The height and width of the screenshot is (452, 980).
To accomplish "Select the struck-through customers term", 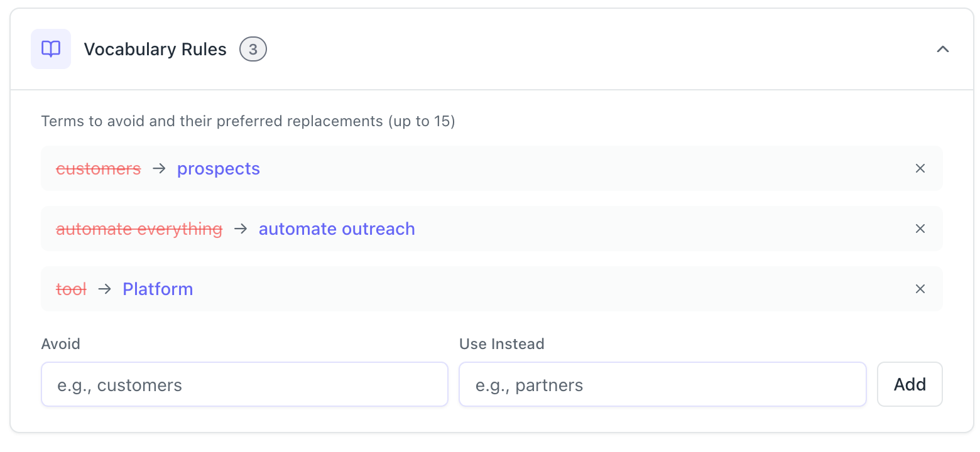I will 99,169.
